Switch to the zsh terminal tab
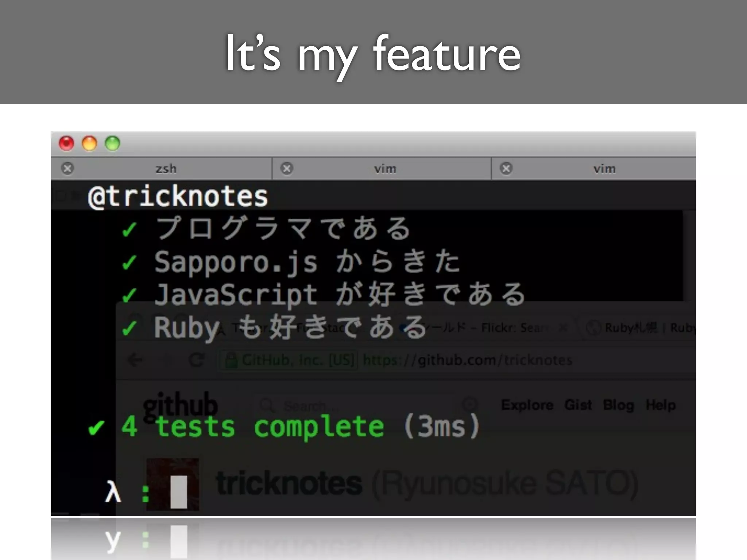The image size is (747, 560). [x=166, y=169]
